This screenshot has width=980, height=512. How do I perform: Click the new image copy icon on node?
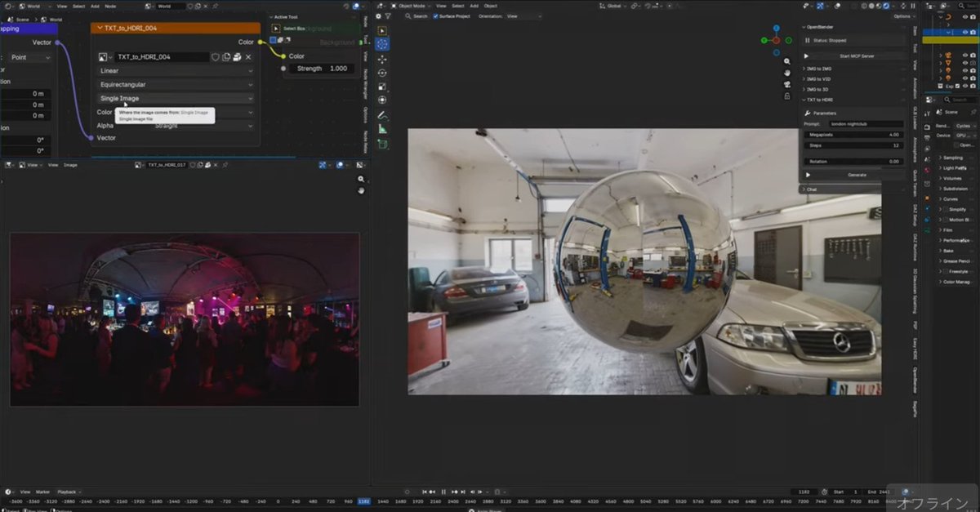coord(226,57)
